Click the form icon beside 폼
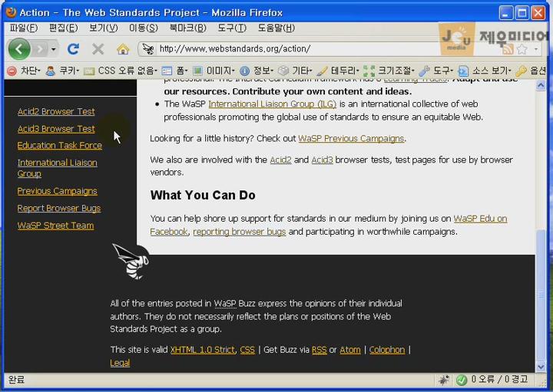The image size is (553, 392). click(x=167, y=71)
